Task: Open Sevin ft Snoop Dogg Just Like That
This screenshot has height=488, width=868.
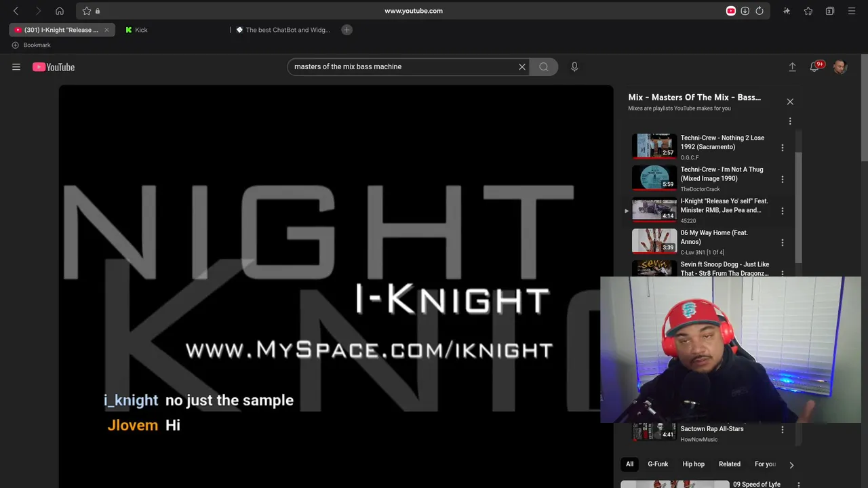Action: coord(724,268)
